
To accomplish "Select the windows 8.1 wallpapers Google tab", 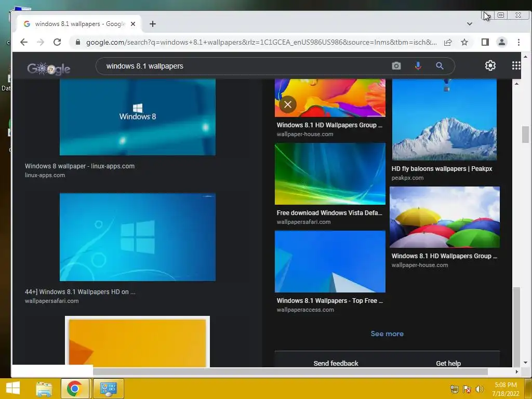I will [x=79, y=24].
